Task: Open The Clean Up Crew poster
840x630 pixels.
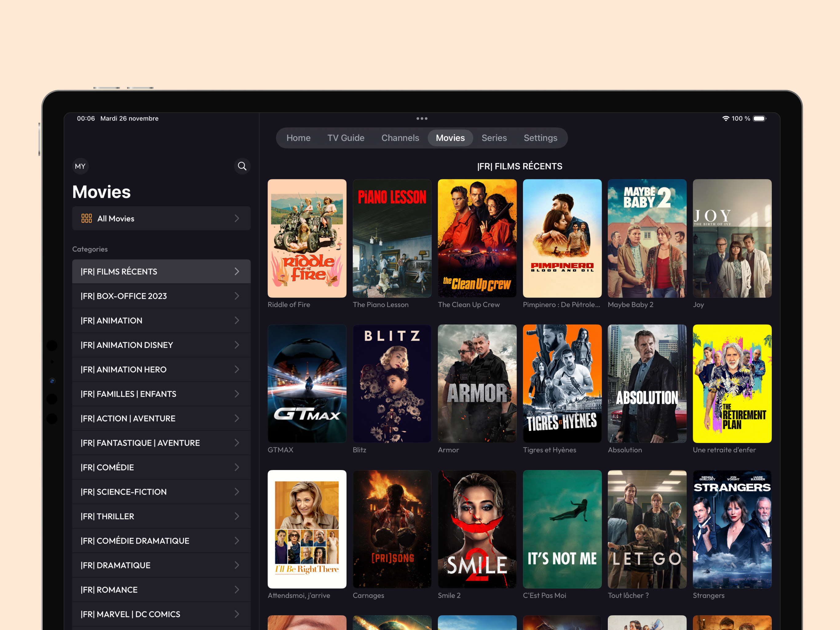Action: click(x=477, y=238)
